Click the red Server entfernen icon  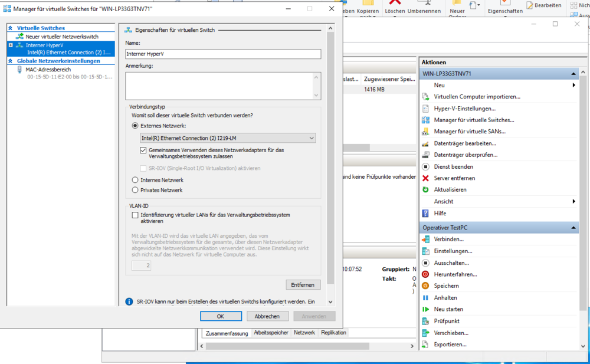coord(425,178)
